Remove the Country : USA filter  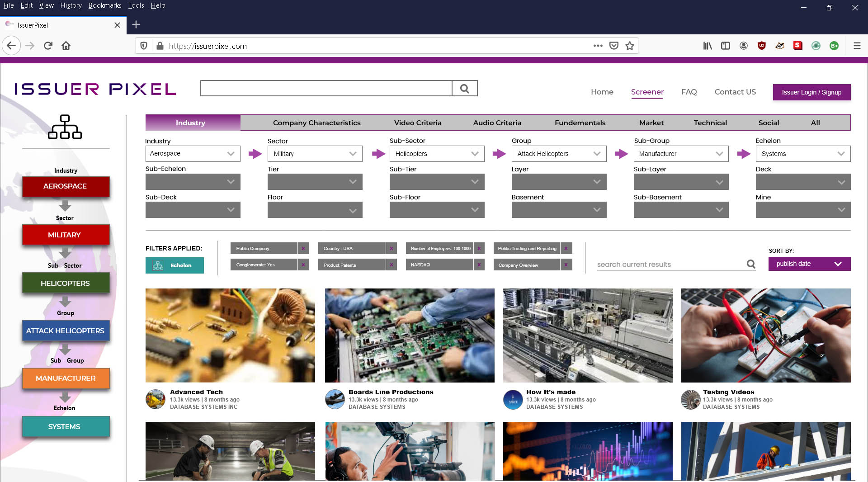pyautogui.click(x=392, y=248)
